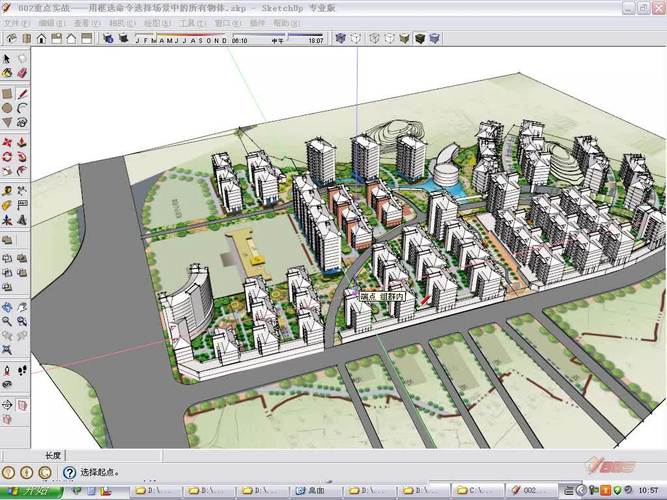
Task: Select the Rectangle drawing tool
Action: coord(7,94)
